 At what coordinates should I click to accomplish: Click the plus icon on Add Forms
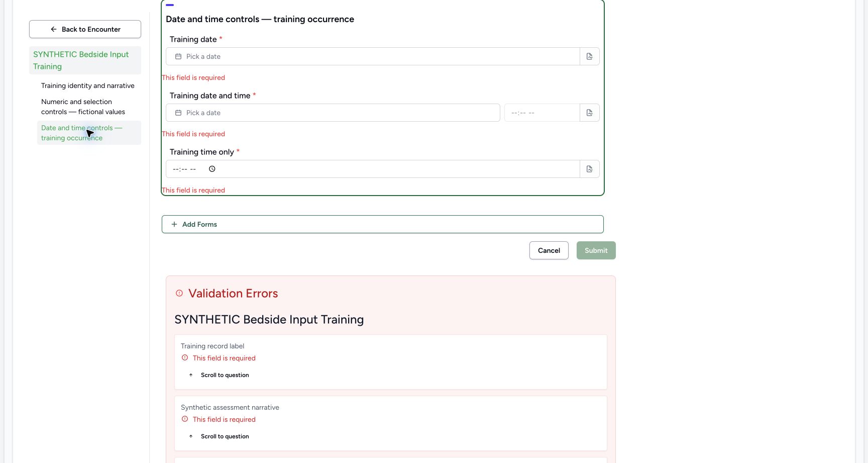click(x=174, y=224)
